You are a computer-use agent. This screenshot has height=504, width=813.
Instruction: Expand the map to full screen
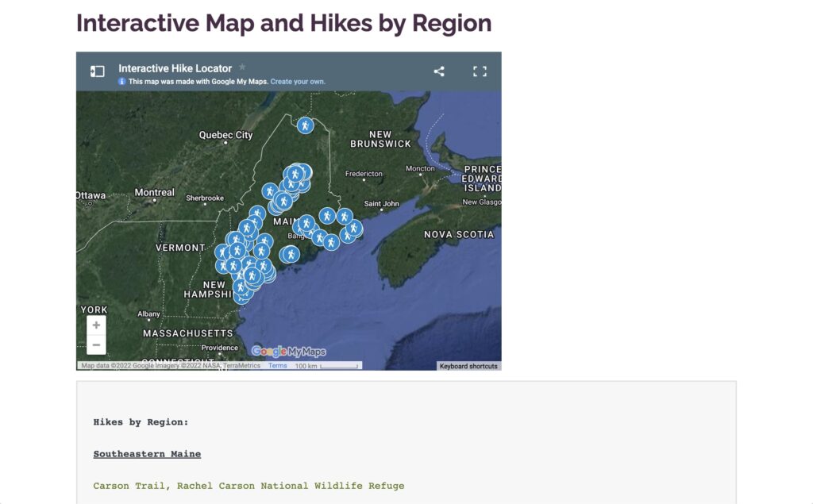(x=480, y=71)
